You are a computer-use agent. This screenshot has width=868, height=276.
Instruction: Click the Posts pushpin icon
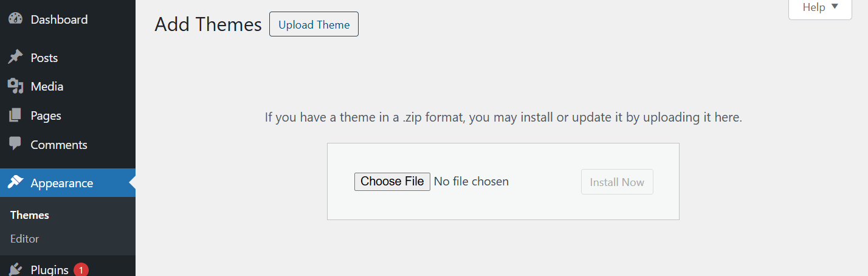pos(15,58)
